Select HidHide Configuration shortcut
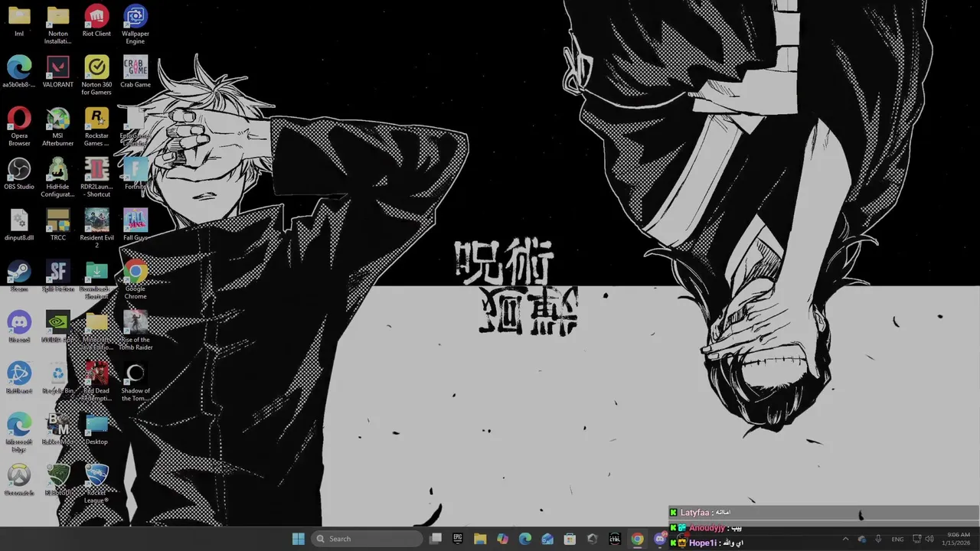Screen dimensions: 980x551 tap(58, 178)
